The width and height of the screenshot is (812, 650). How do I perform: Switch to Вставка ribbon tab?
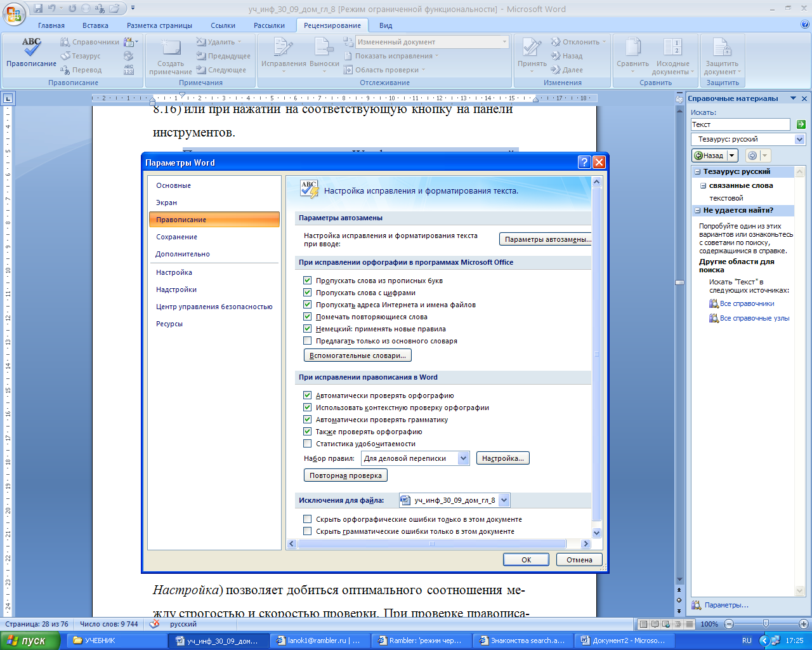pyautogui.click(x=95, y=25)
